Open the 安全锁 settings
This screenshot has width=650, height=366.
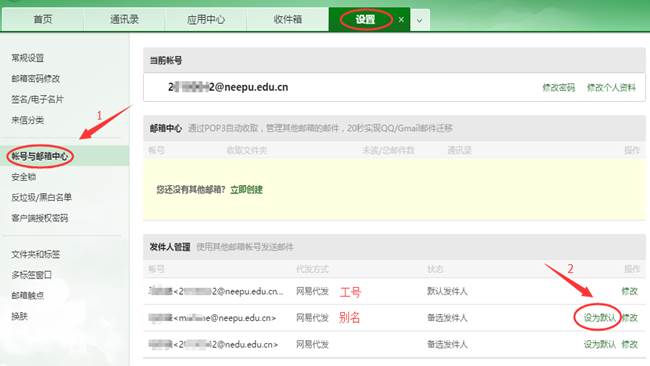(x=24, y=177)
